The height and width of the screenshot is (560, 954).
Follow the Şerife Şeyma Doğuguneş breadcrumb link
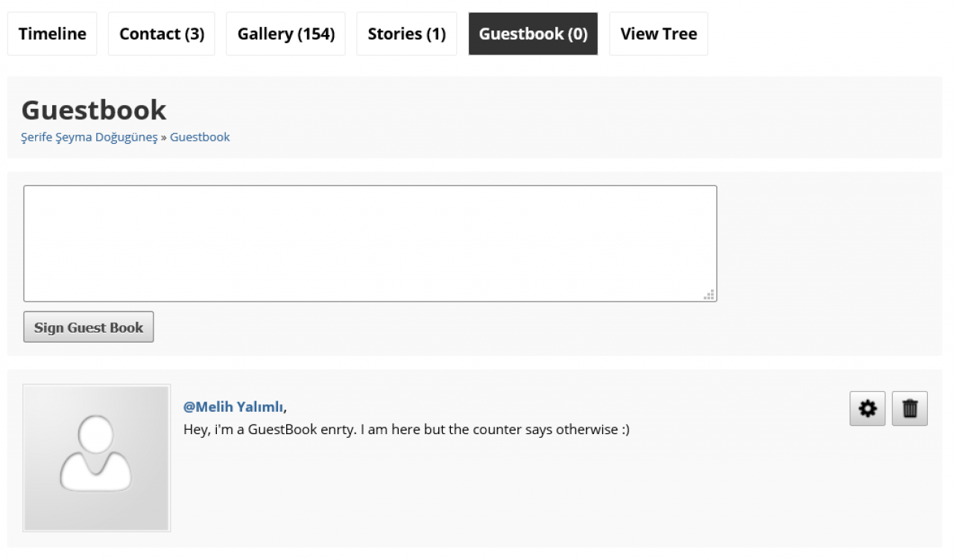tap(89, 137)
